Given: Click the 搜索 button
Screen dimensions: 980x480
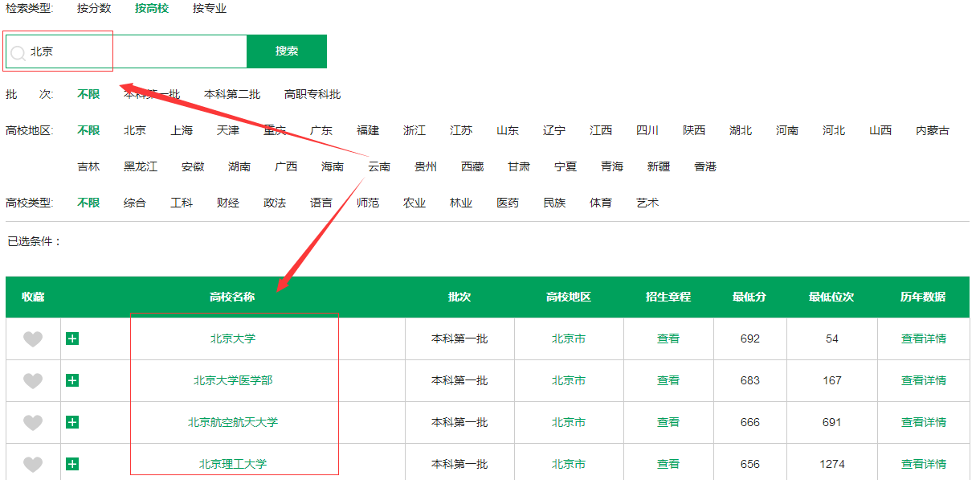Looking at the screenshot, I should [x=287, y=51].
